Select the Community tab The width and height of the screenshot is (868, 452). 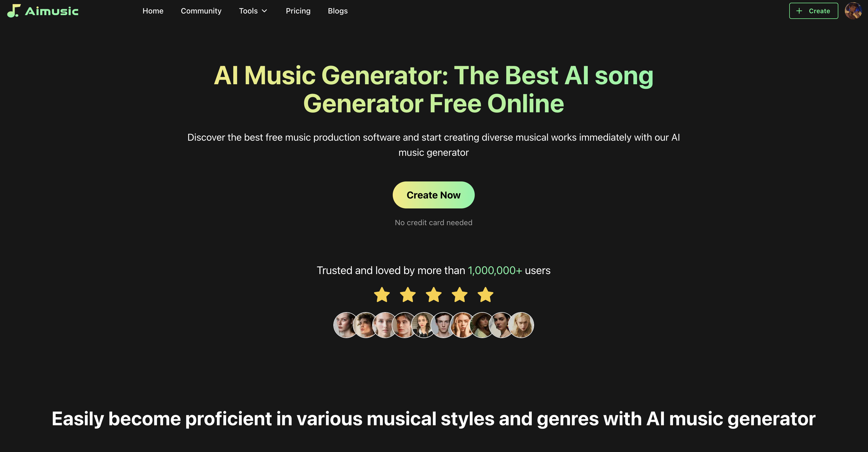[x=200, y=11]
